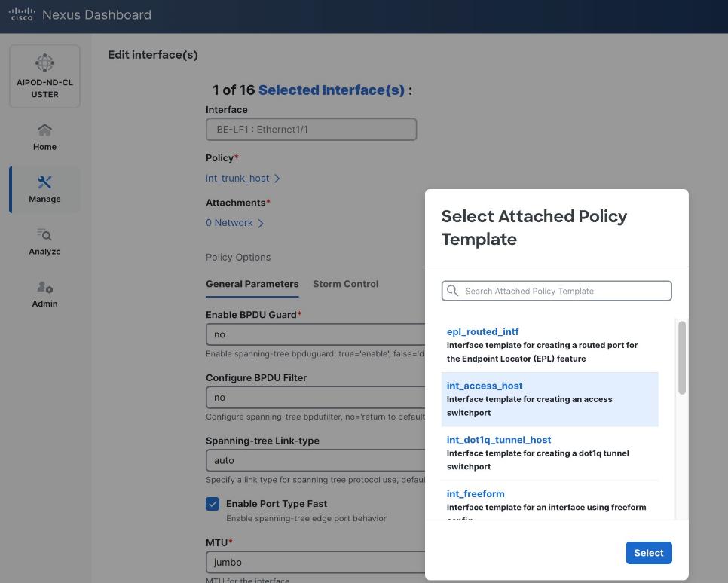Image resolution: width=728 pixels, height=583 pixels.
Task: Click the Search Attached Policy Template field
Action: [x=556, y=291]
